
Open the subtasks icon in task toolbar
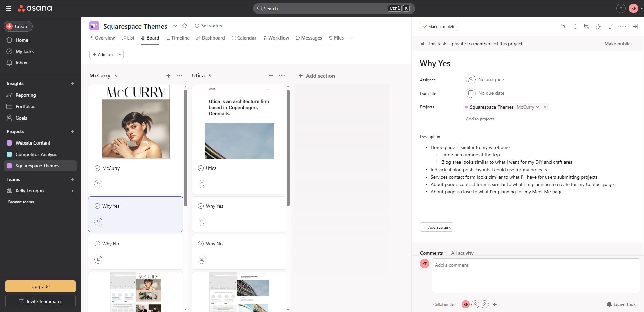tap(586, 26)
